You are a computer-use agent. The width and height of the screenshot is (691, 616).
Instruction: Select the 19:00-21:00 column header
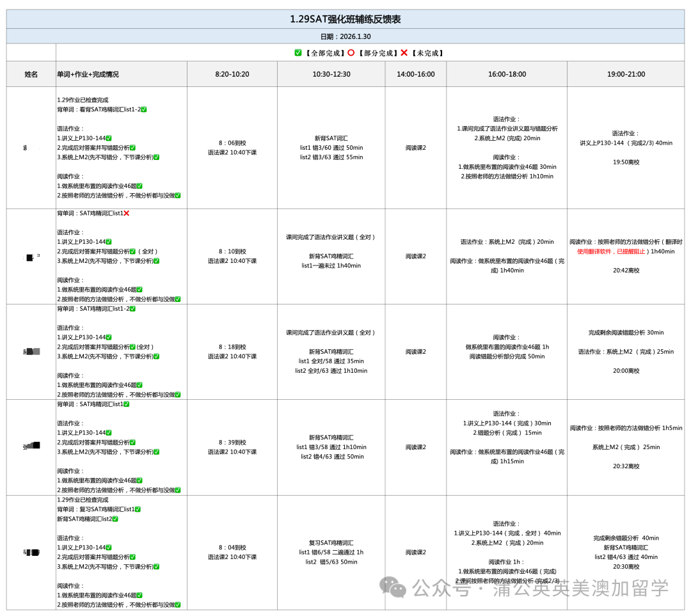(x=625, y=74)
